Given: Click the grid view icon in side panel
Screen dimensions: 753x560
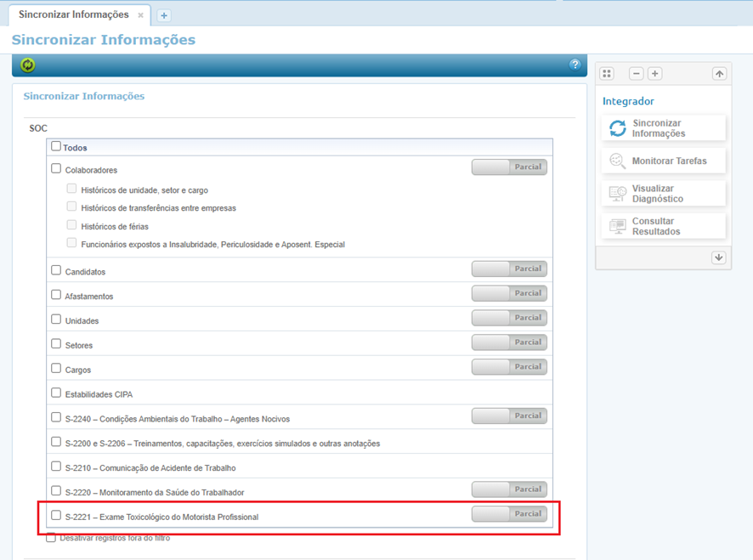Looking at the screenshot, I should [607, 74].
